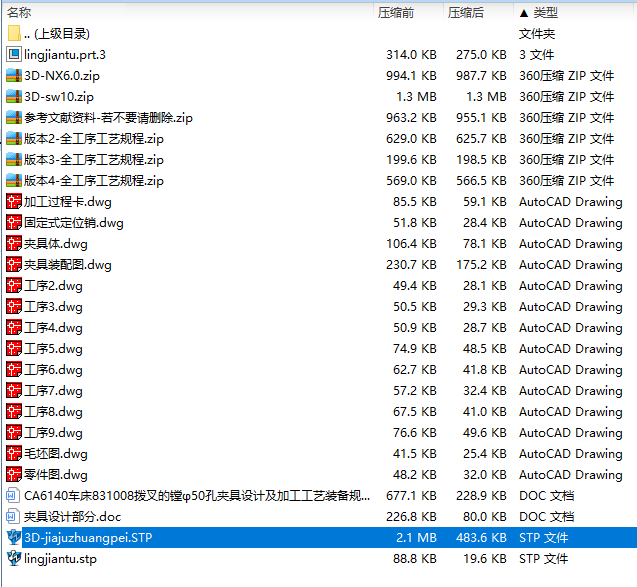Select file name 毛坯图.dwg

56,453
